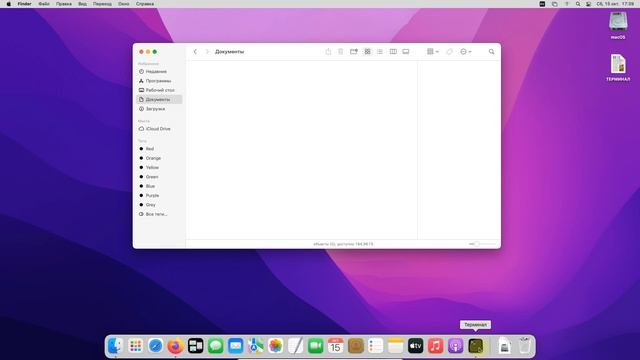Viewport: 640px width, 360px height.
Task: Open iCloud Drive in sidebar
Action: [159, 129]
